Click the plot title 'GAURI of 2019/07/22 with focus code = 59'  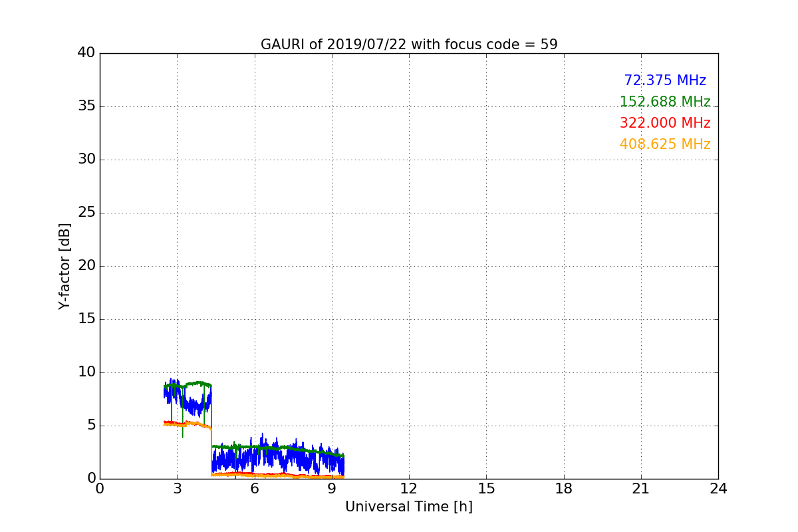coord(409,45)
